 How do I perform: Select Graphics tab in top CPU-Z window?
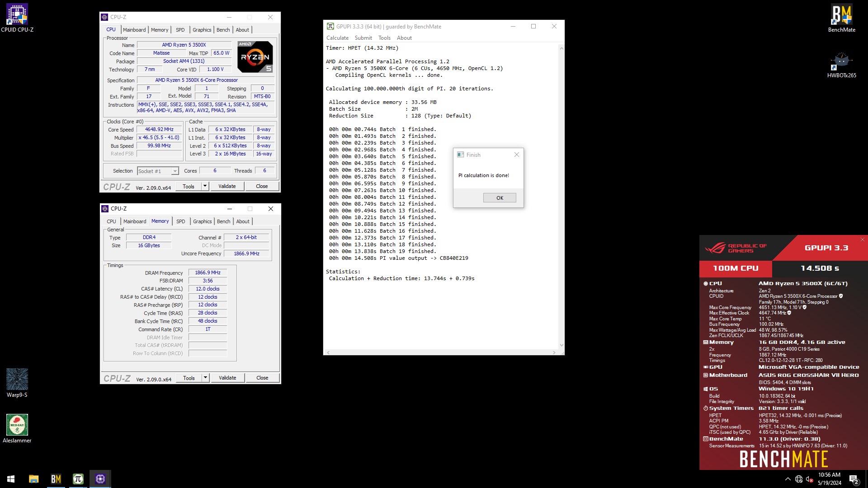click(x=202, y=30)
